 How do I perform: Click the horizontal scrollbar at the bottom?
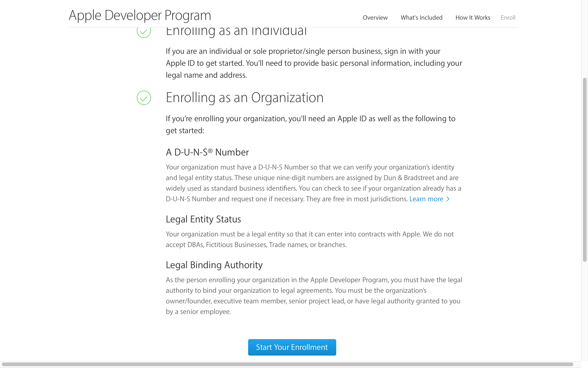[287, 364]
